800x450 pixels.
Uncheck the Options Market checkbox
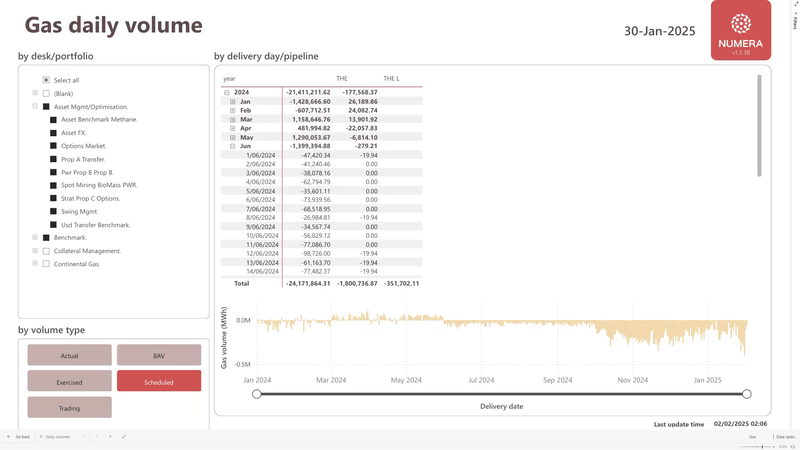53,146
